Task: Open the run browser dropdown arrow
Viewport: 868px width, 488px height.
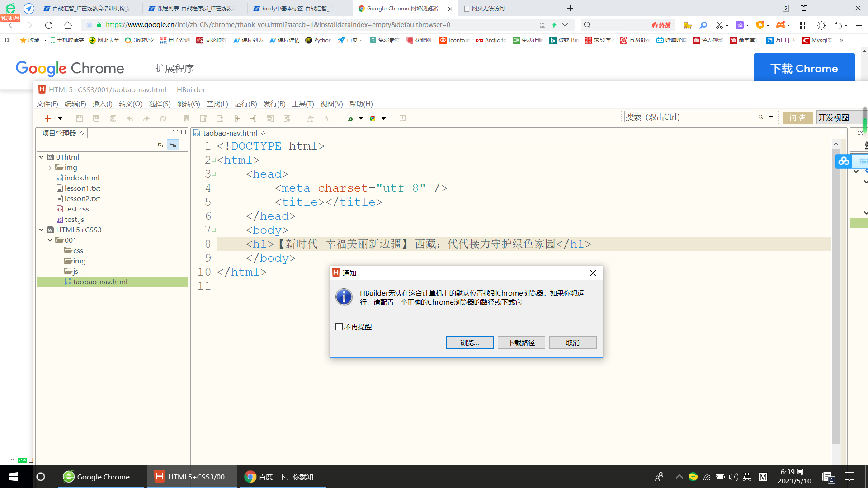Action: coord(361,118)
